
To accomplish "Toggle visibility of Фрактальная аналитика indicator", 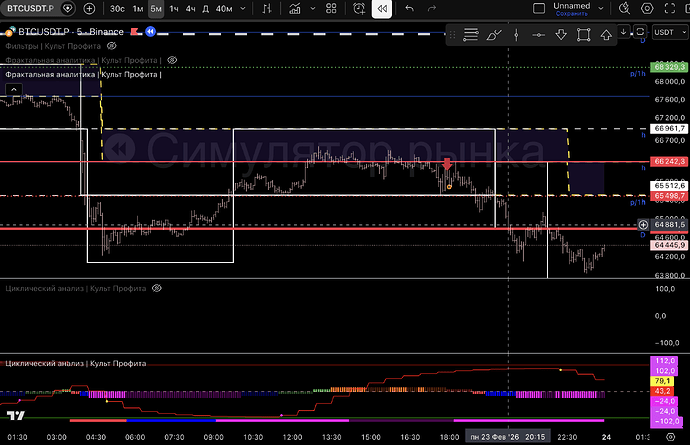I will tap(172, 60).
